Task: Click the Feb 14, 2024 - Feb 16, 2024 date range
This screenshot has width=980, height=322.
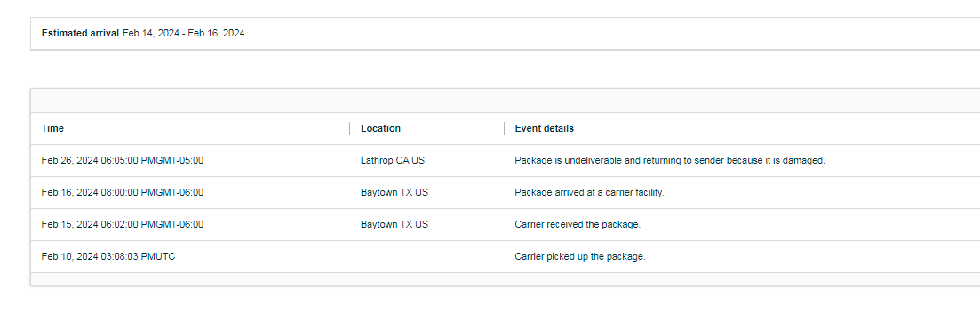Action: coord(184,33)
